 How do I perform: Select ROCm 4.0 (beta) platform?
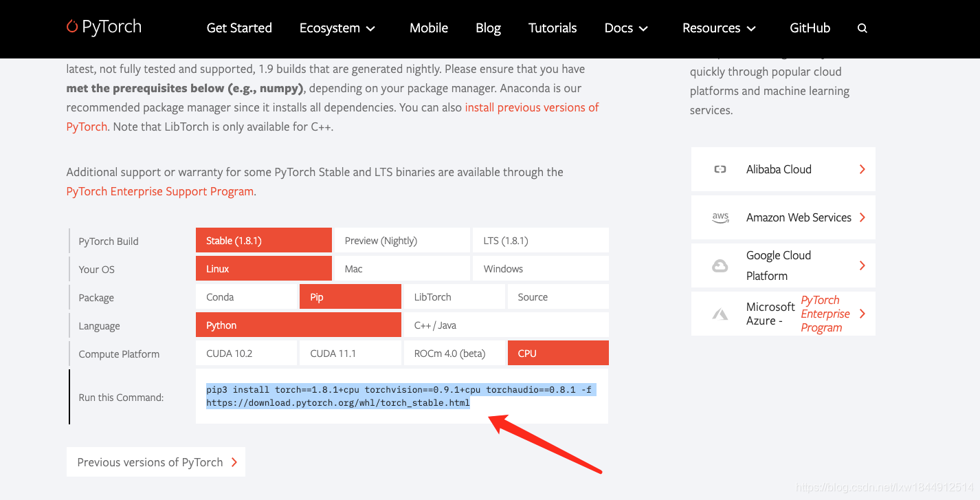pyautogui.click(x=454, y=354)
